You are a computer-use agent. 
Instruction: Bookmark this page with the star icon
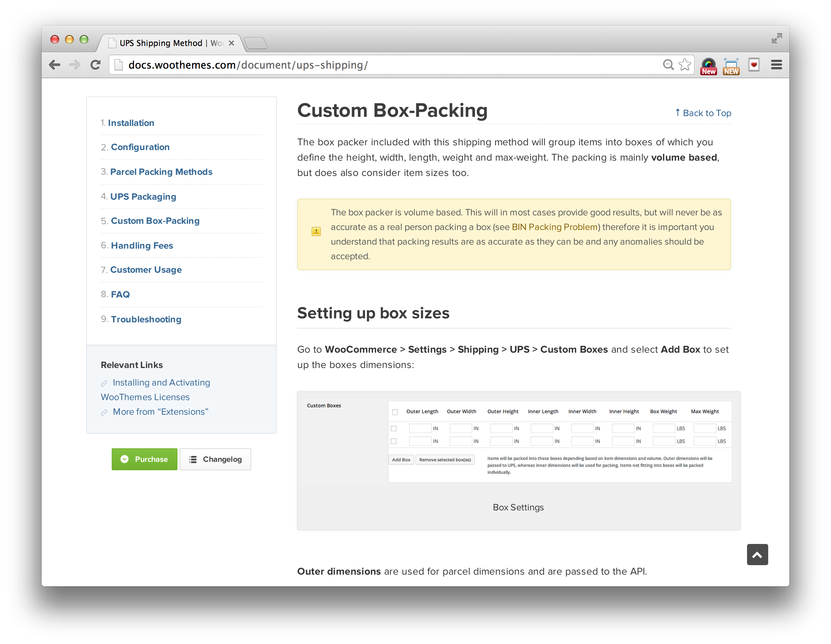[685, 65]
